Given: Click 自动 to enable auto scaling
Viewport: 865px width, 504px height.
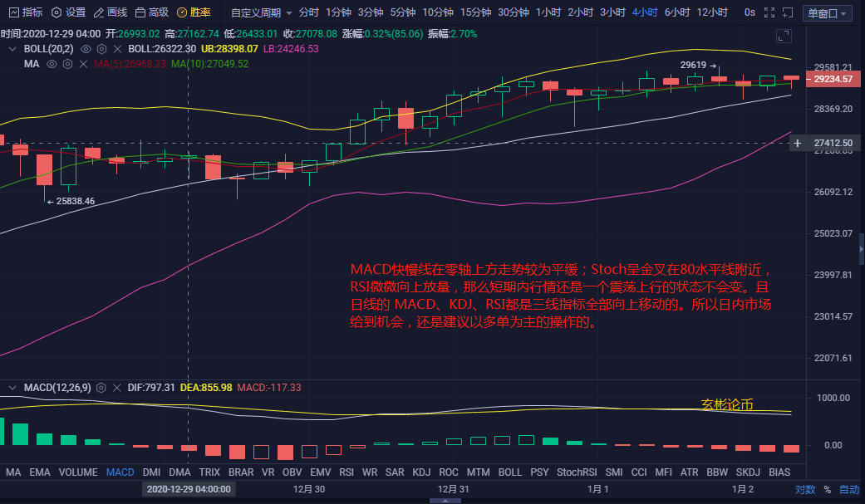Looking at the screenshot, I should point(848,489).
